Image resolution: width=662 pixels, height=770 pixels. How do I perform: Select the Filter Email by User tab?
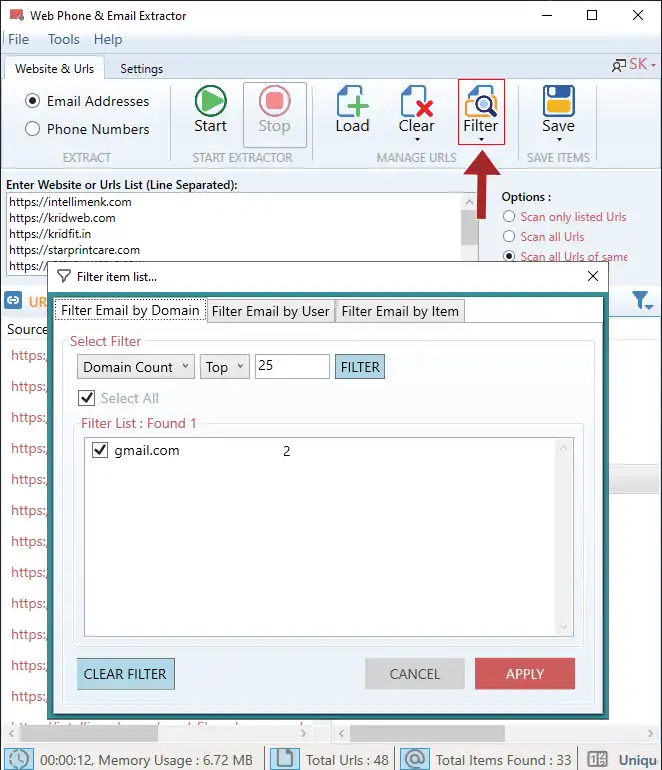(x=271, y=311)
